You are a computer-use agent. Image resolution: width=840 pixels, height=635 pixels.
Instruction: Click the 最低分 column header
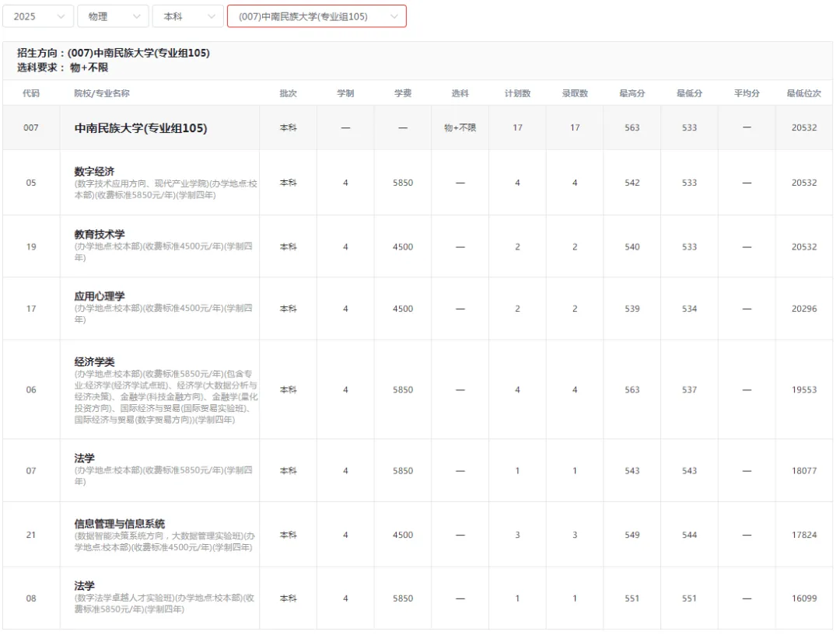click(x=689, y=93)
